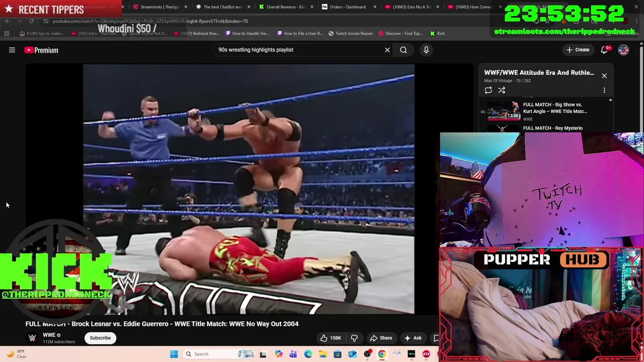The image size is (644, 362).
Task: Open How to File a User R... bookmark
Action: pos(300,34)
